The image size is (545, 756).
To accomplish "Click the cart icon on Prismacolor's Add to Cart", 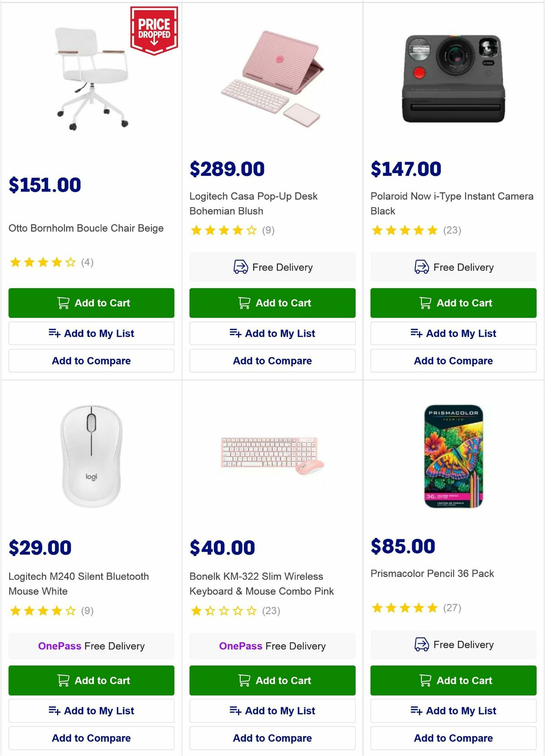I will coord(424,681).
